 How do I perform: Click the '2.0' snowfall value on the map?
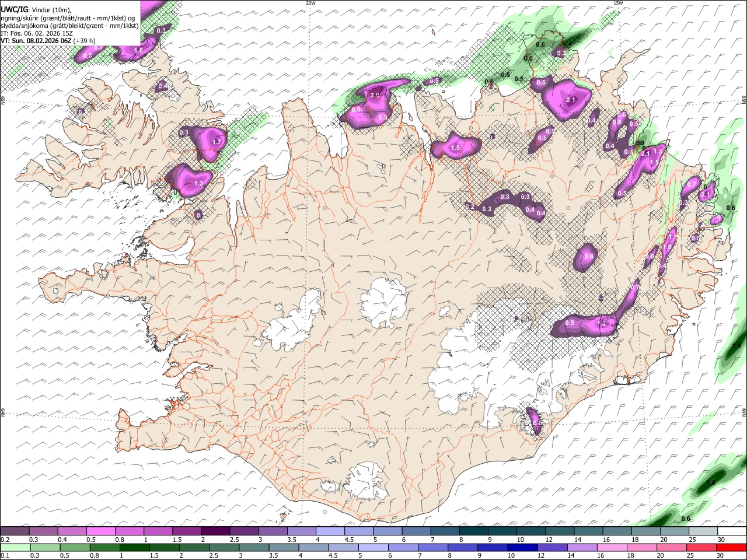(x=375, y=94)
